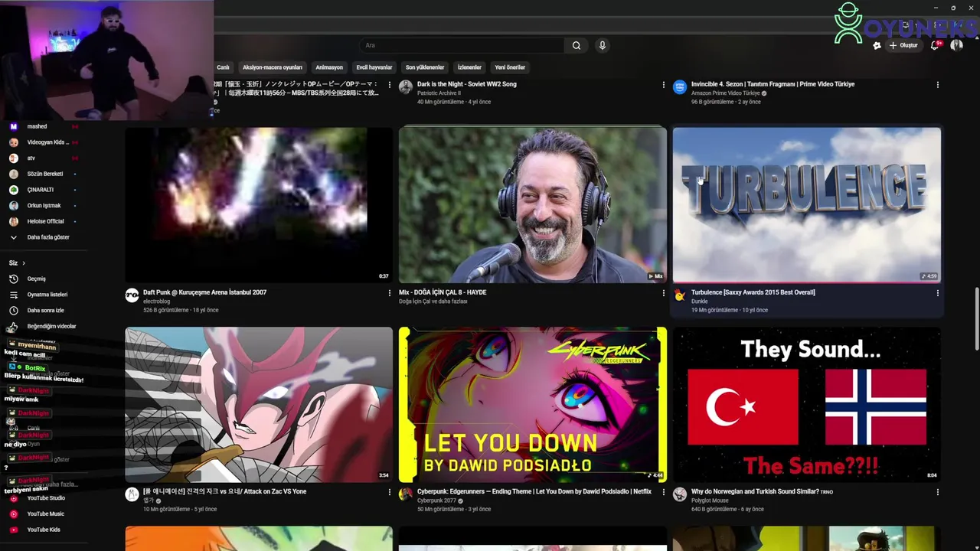
Task: Click the Amazon Prime Video Türkiye avatar
Action: click(x=680, y=87)
